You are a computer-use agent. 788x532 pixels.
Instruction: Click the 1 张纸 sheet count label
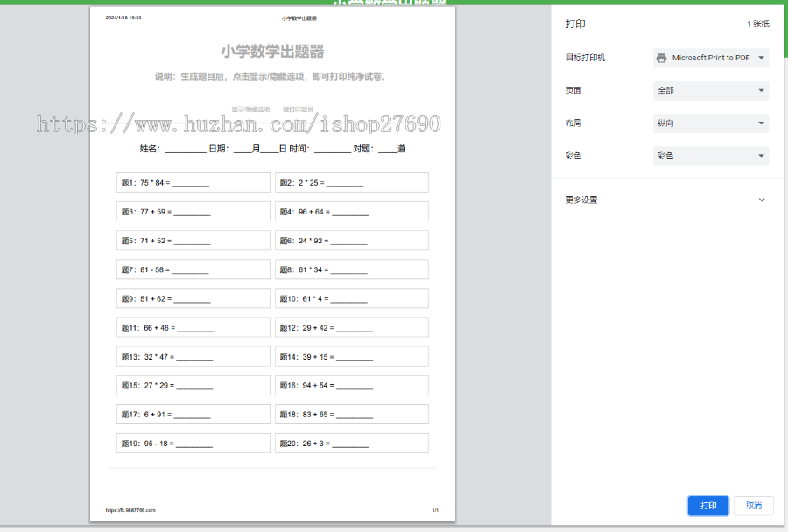(758, 24)
